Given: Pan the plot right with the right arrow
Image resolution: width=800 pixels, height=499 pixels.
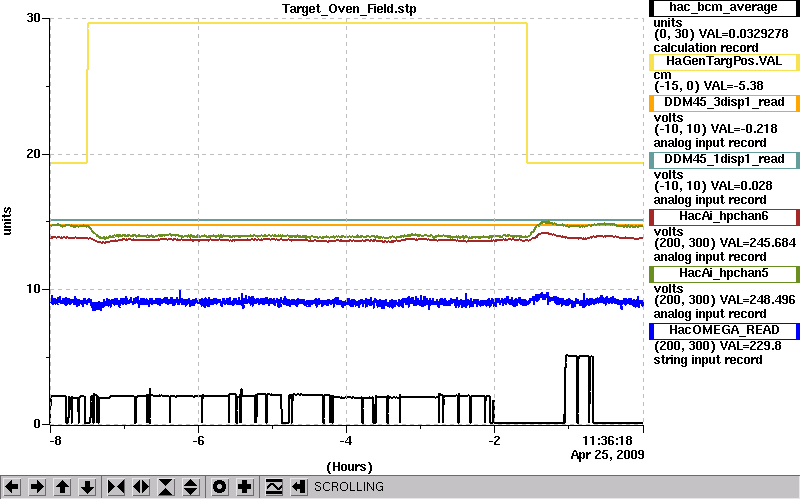Looking at the screenshot, I should [37, 487].
